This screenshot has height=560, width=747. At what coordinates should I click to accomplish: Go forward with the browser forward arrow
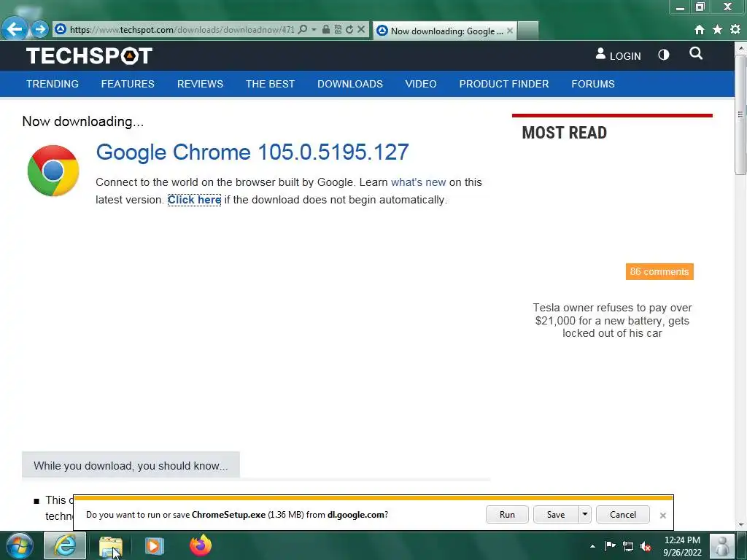click(x=40, y=29)
